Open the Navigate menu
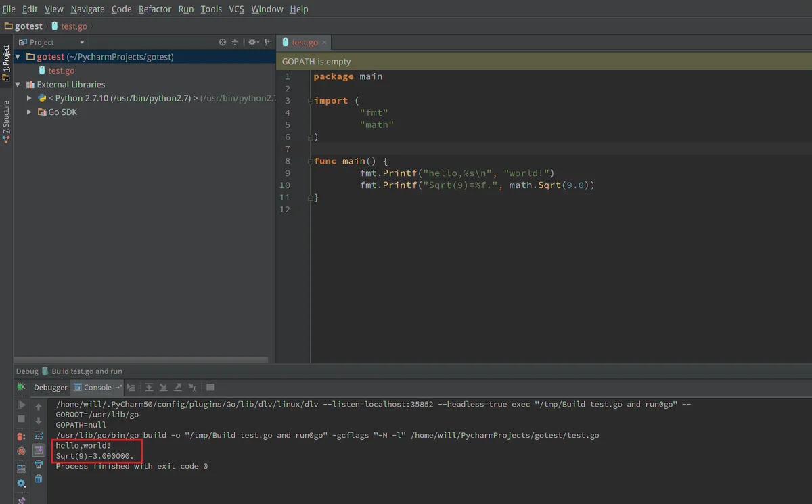Viewport: 812px width, 504px height. pos(87,9)
